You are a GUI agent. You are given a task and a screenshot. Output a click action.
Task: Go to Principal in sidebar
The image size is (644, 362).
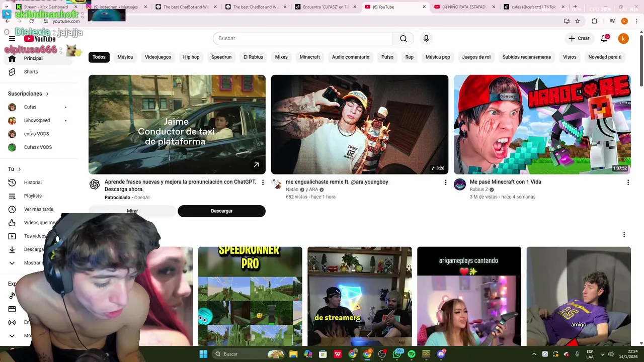click(39, 58)
